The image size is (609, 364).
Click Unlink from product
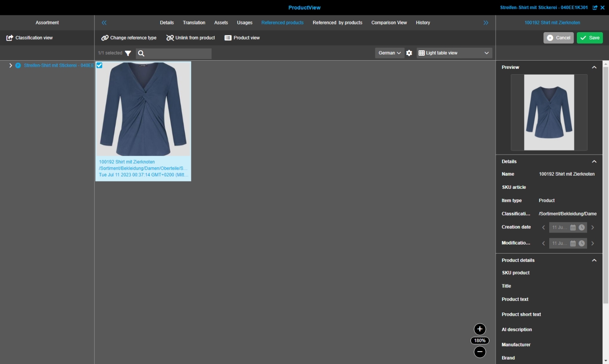(190, 38)
